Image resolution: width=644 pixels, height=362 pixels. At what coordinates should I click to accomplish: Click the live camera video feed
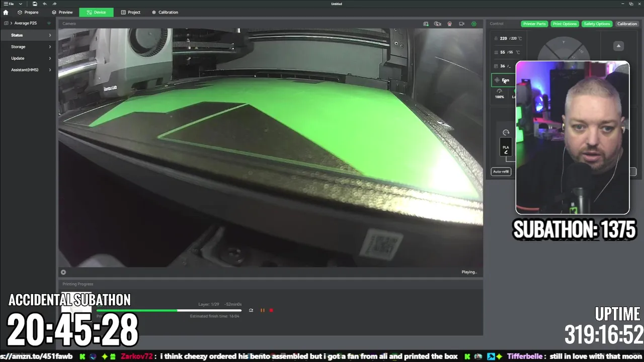pos(271,147)
